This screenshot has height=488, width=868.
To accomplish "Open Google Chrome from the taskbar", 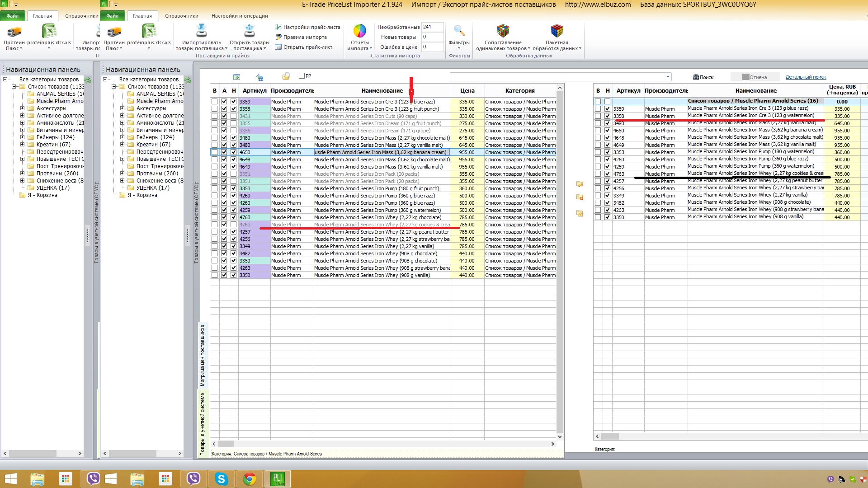I will tap(249, 479).
